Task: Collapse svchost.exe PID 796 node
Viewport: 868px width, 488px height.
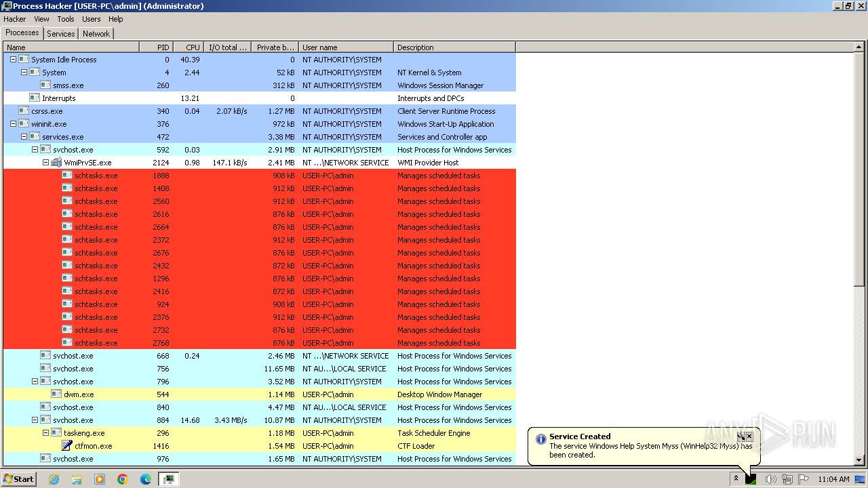Action: [35, 382]
